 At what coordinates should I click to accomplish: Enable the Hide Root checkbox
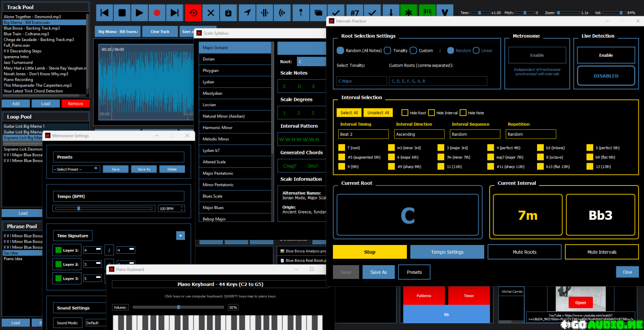[x=405, y=113]
